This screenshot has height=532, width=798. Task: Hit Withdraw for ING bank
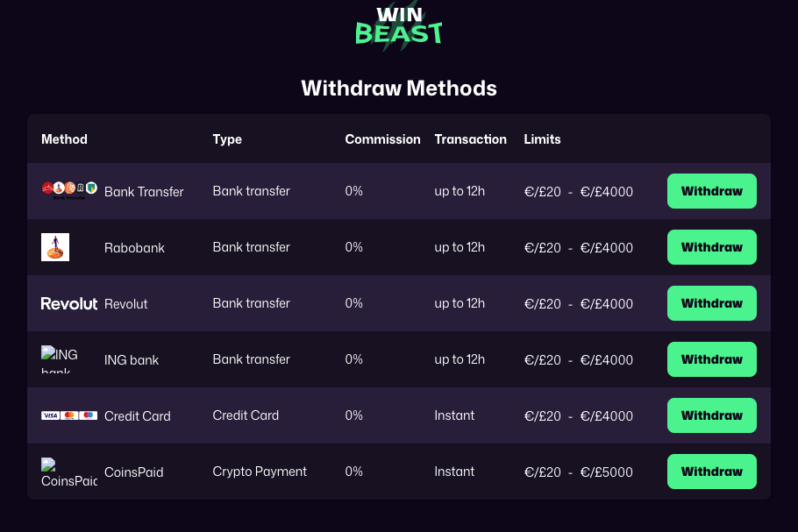point(711,358)
